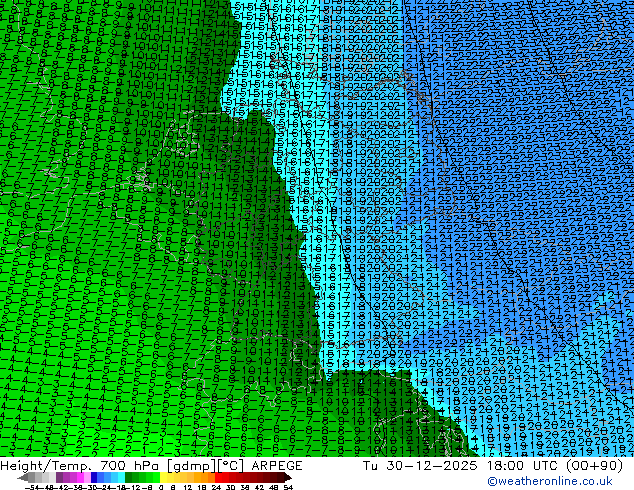Click the cyan swatch in the colour legend
Viewport: 634px width, 490px height.
click(121, 477)
